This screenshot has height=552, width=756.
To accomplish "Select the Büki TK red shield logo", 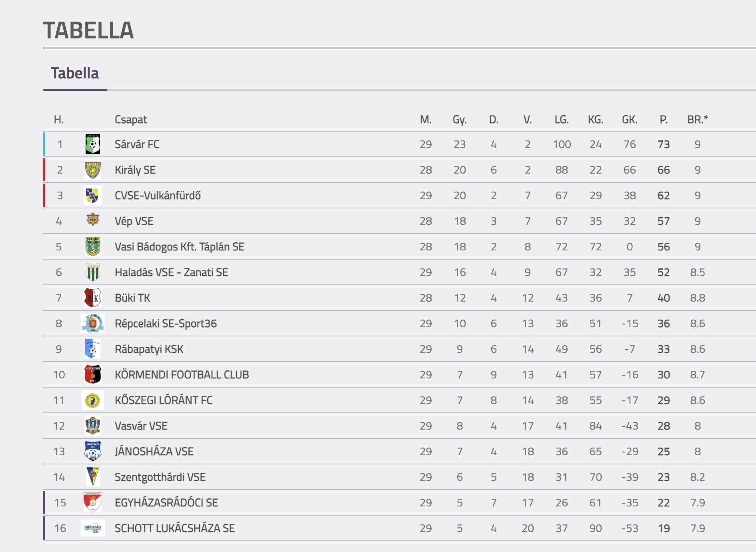I will (x=93, y=298).
